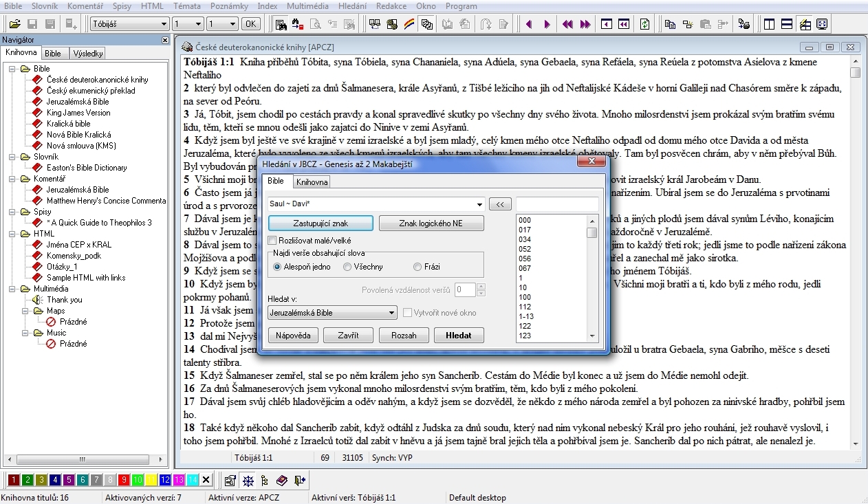Go to previous verse with single left arrow
The height and width of the screenshot is (504, 868).
tap(529, 24)
